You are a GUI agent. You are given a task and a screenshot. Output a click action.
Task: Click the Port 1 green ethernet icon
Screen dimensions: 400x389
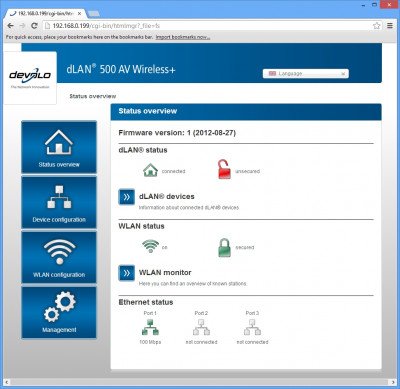point(150,327)
